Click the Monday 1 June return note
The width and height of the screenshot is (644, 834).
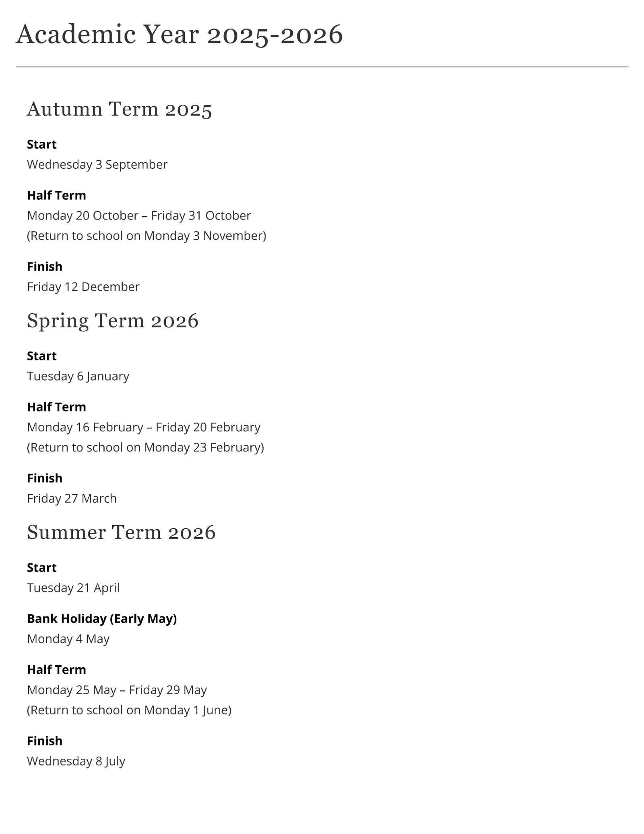tap(129, 710)
